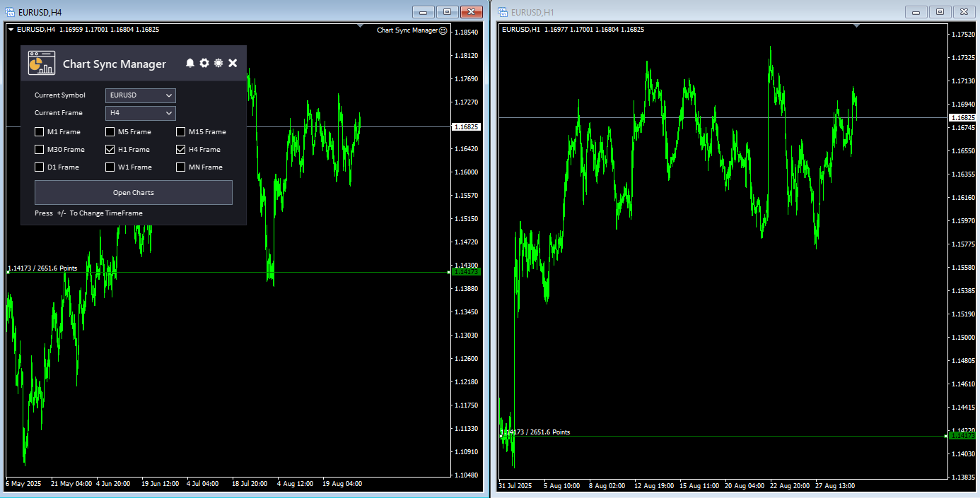Enable the M30 Frame checkbox
This screenshot has height=498, width=980.
[x=40, y=149]
